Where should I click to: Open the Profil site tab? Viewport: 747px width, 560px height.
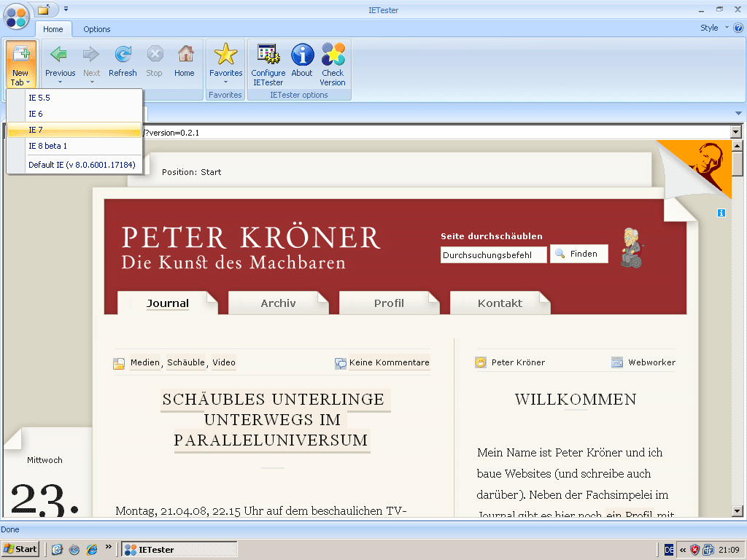point(389,303)
